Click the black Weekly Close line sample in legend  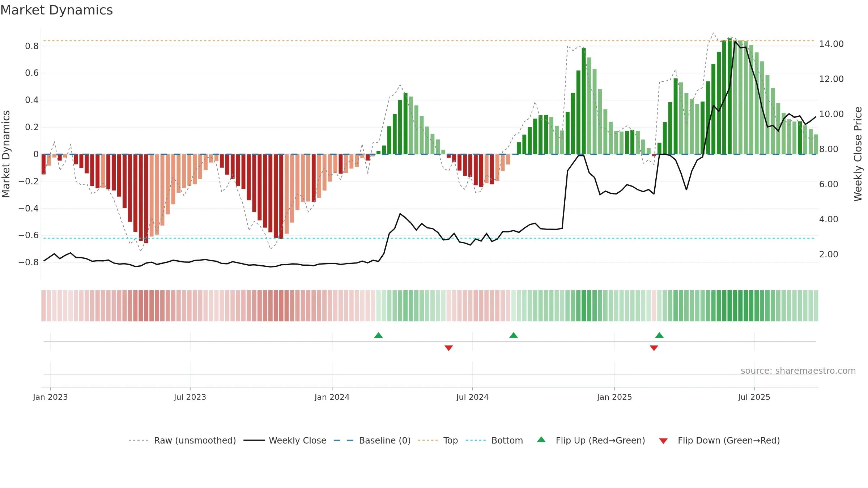point(254,440)
